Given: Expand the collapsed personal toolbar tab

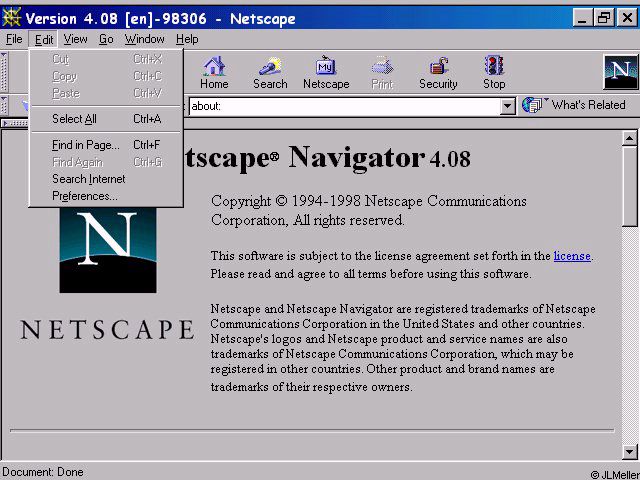Looking at the screenshot, I should click(x=15, y=123).
